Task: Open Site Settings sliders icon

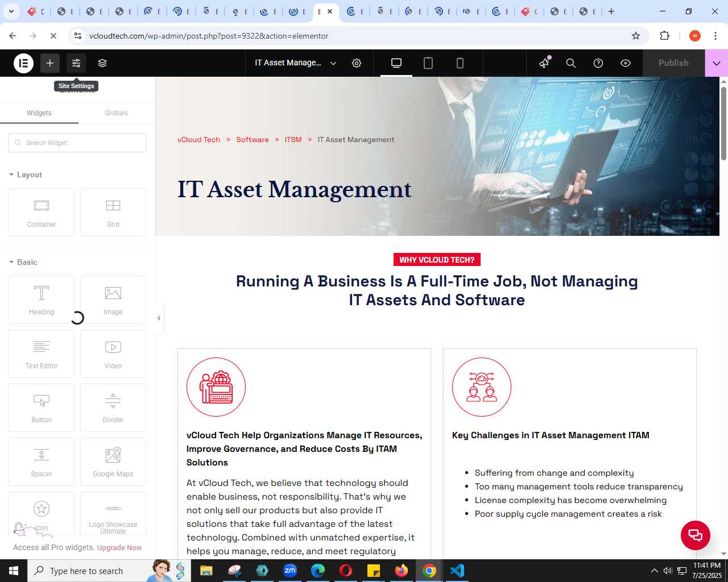Action: pos(76,63)
